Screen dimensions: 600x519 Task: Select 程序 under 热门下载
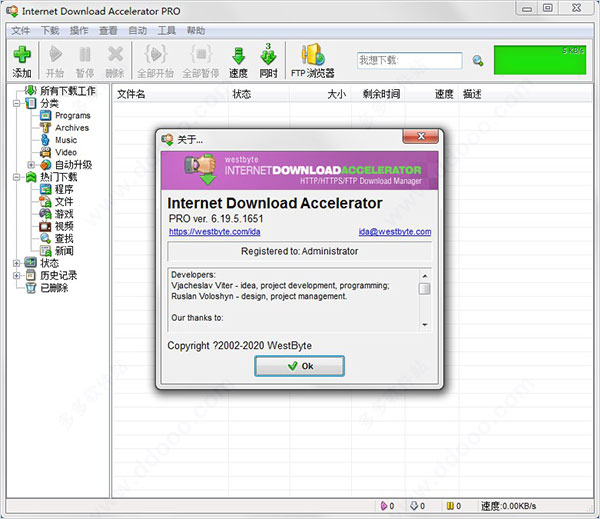click(x=64, y=189)
